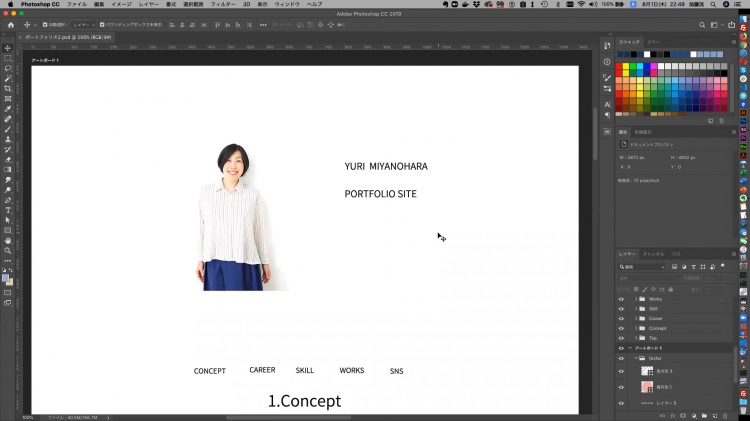Expand the Concept layer group
The width and height of the screenshot is (750, 421).
point(635,328)
